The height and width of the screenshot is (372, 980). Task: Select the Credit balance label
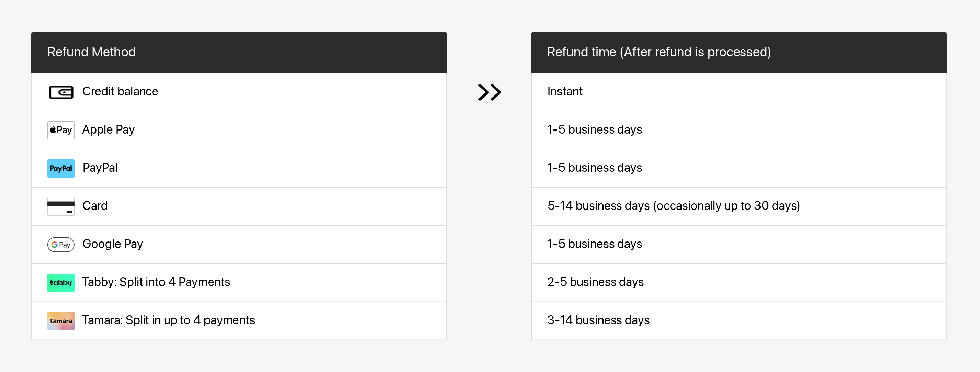(x=120, y=92)
